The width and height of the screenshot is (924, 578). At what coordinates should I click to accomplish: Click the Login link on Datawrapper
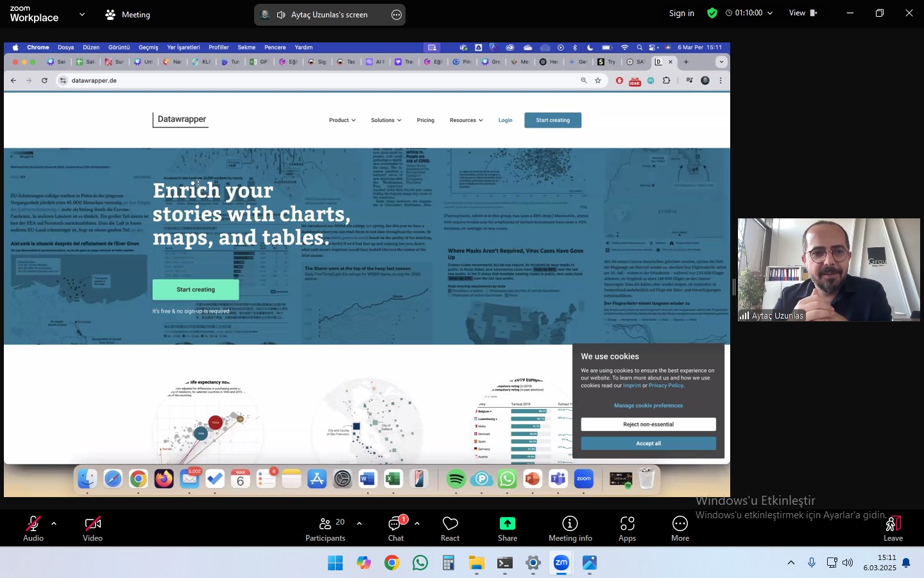click(x=506, y=120)
